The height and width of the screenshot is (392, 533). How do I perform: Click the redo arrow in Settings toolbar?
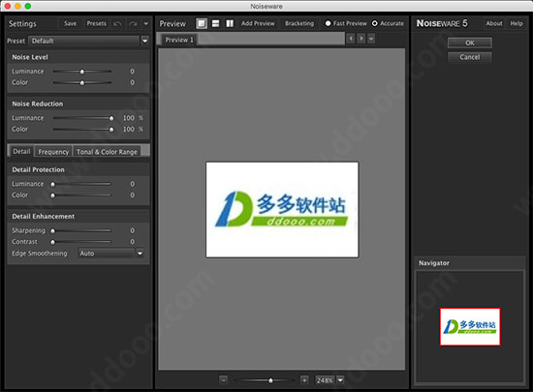tap(133, 24)
